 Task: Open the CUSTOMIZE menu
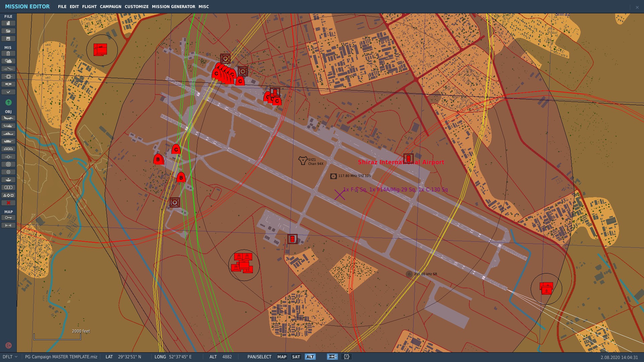[x=137, y=7]
